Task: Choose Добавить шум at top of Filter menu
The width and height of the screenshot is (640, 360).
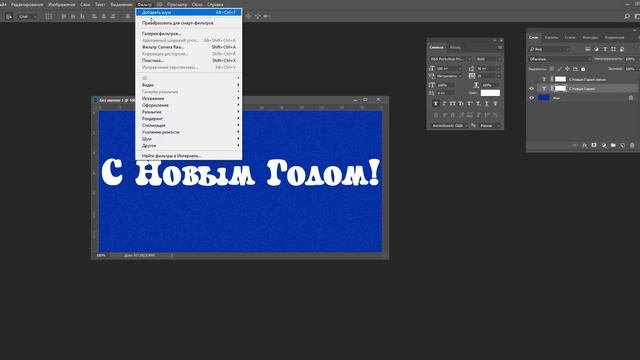Action: click(189, 12)
